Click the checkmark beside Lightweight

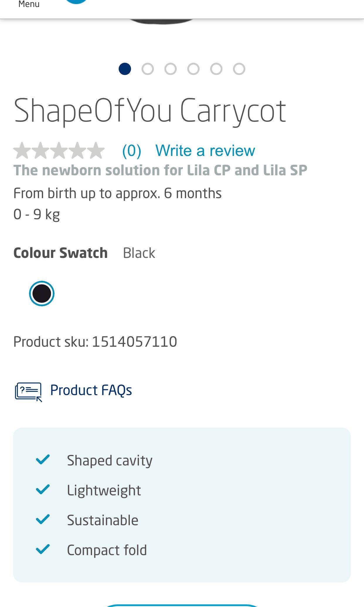point(43,489)
